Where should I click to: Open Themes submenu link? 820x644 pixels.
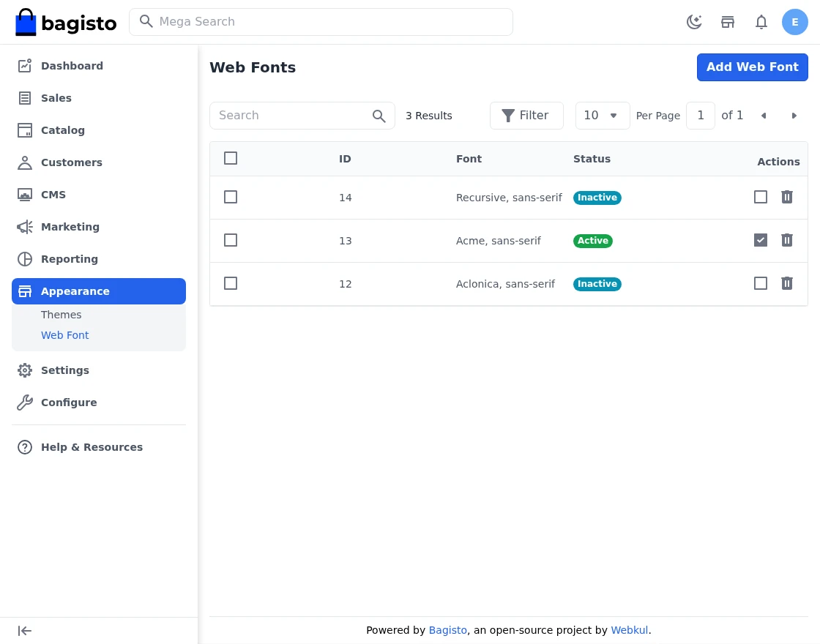(61, 315)
